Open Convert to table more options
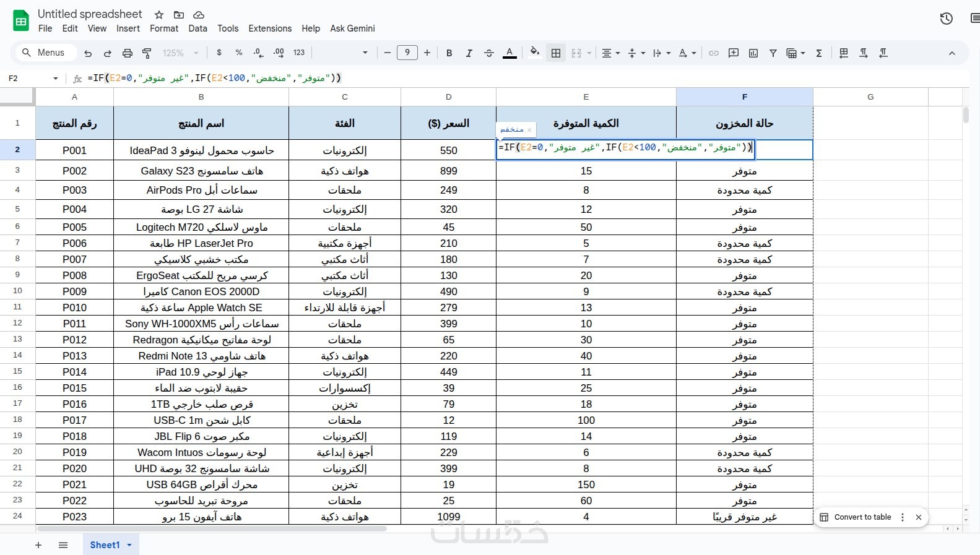The image size is (980, 555). coord(903,517)
